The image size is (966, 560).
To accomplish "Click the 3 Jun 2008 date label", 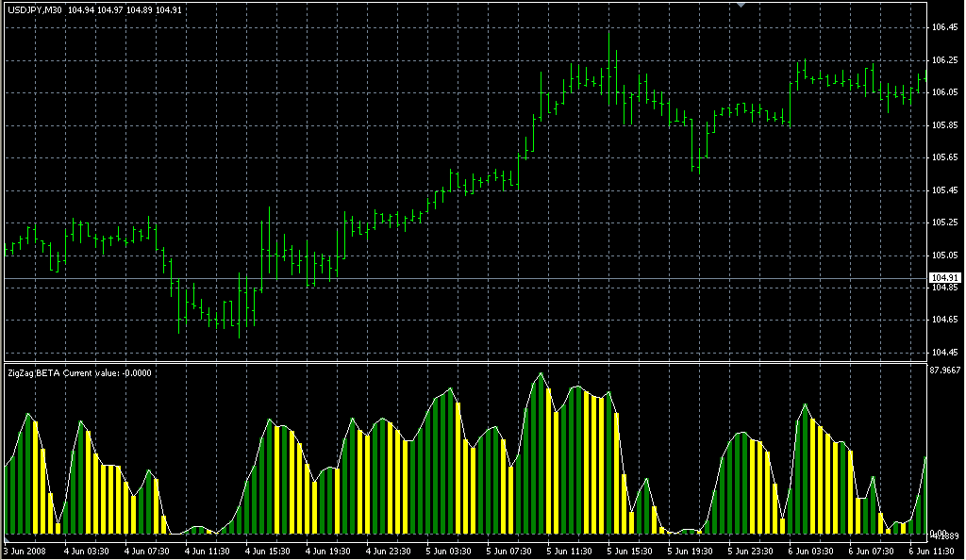I will coord(25,551).
